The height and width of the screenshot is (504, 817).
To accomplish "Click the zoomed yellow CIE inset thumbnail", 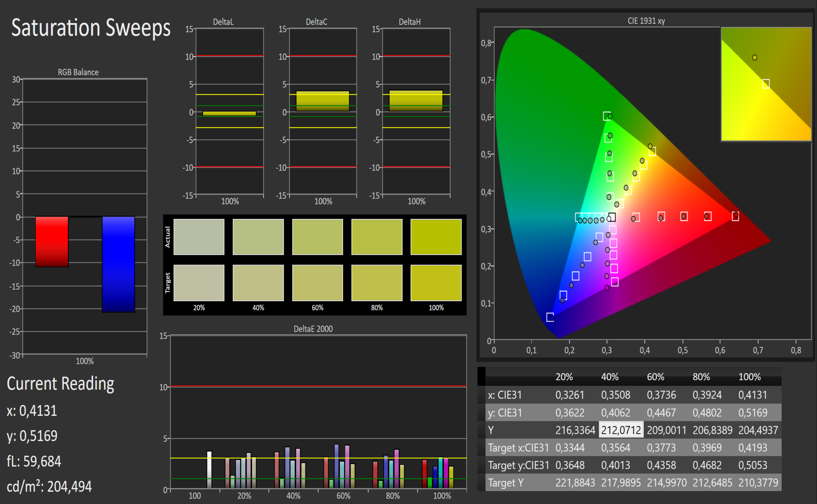I will (x=766, y=84).
